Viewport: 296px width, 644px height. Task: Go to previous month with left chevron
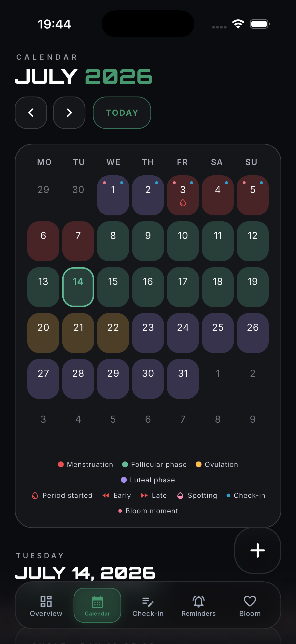31,113
